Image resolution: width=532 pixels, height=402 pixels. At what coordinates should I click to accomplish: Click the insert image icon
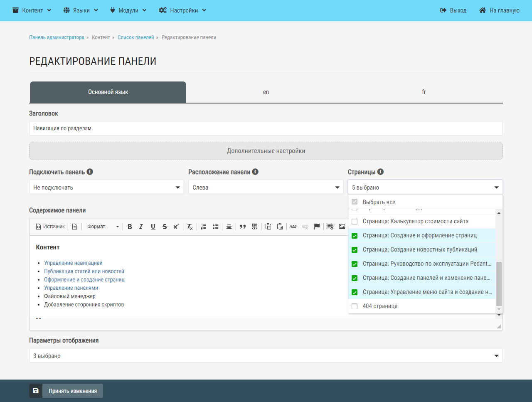[x=342, y=227]
